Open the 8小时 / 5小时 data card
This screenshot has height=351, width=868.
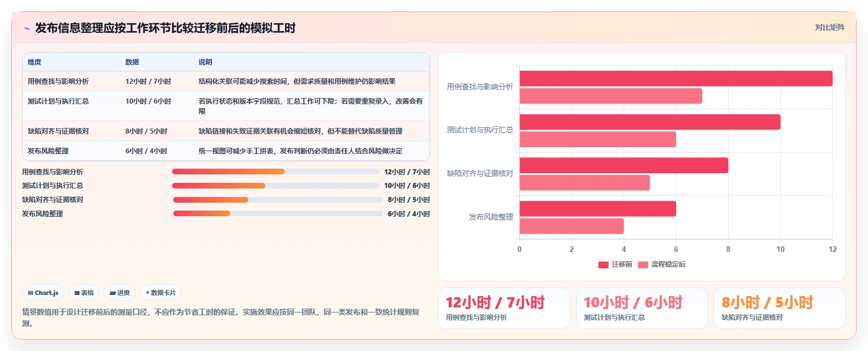[x=779, y=308]
